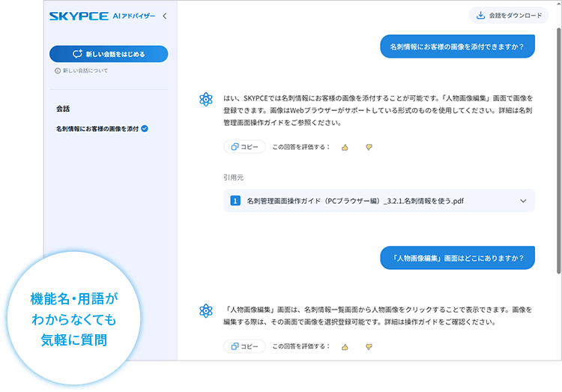This screenshot has width=562, height=392.
Task: Click the SKYPCE AI アドバイザー logo
Action: [x=102, y=16]
